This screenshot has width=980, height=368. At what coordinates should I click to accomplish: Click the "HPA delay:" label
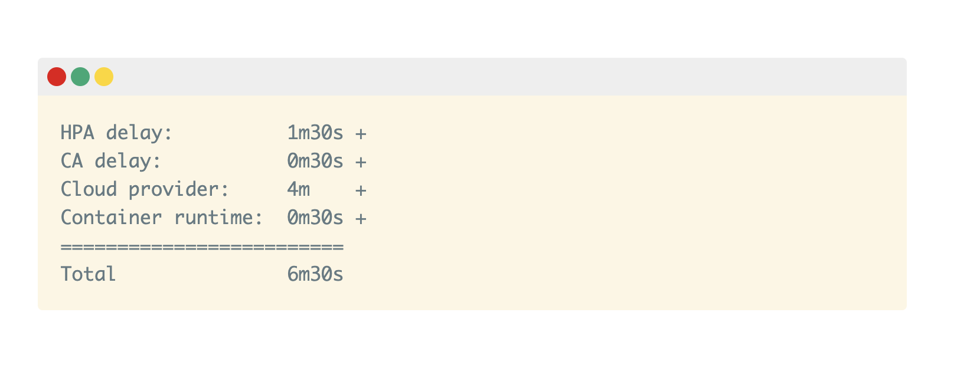[x=116, y=133]
